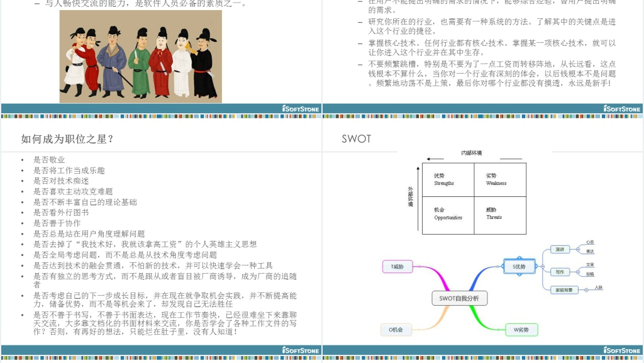Click the 人脉 leaf text
Screen dimensions: 644x363
coord(599,288)
